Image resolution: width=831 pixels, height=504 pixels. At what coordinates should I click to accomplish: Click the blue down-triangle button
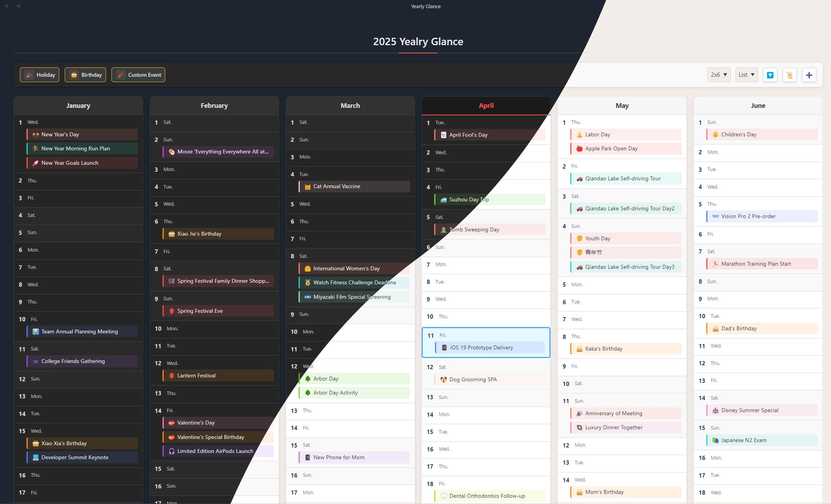tap(770, 75)
